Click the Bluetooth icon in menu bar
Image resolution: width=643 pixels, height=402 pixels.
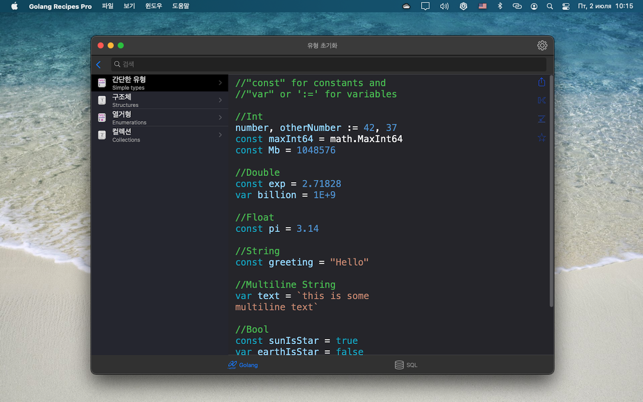(500, 6)
